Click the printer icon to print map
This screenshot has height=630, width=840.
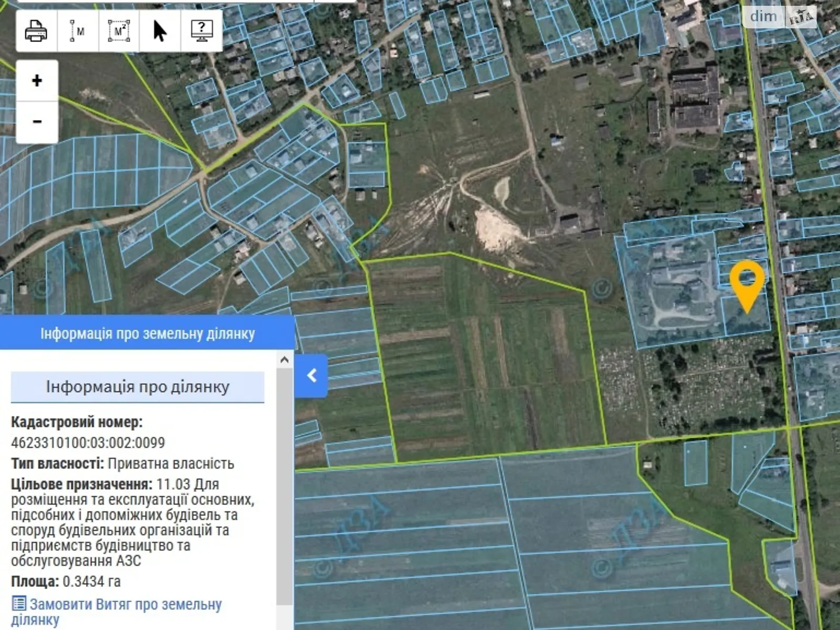36,31
